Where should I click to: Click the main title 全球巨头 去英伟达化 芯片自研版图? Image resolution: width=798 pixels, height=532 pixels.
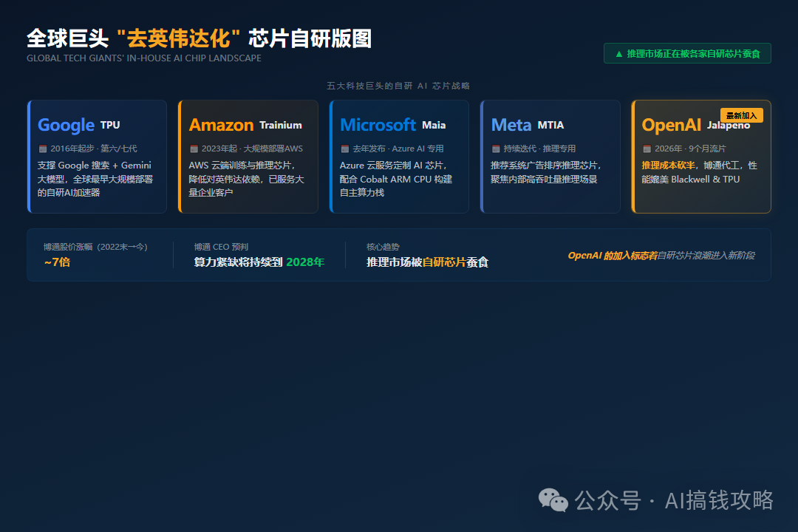[199, 38]
